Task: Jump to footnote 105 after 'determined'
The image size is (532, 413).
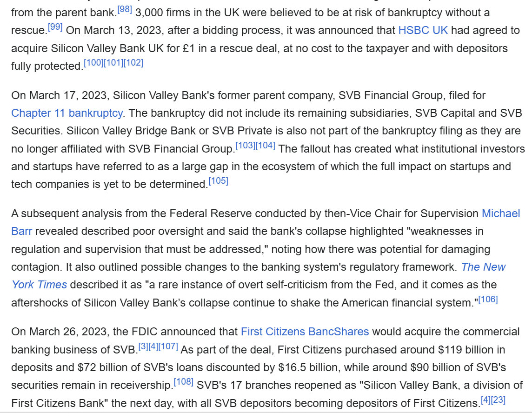Action: pos(219,181)
